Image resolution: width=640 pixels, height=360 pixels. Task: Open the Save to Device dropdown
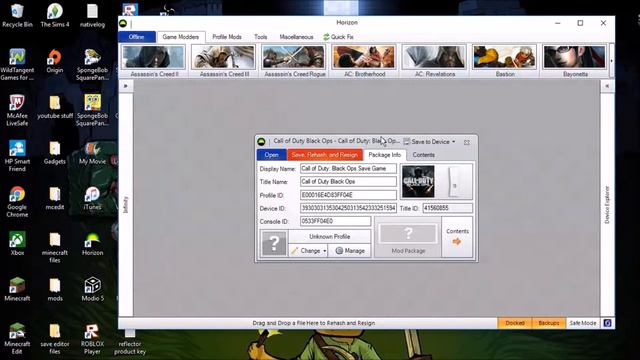click(x=429, y=142)
